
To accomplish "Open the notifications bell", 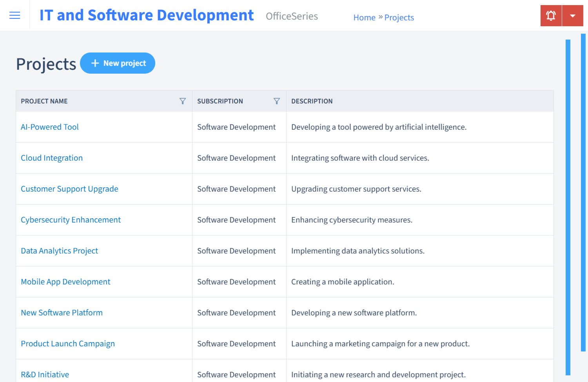I will [x=551, y=15].
